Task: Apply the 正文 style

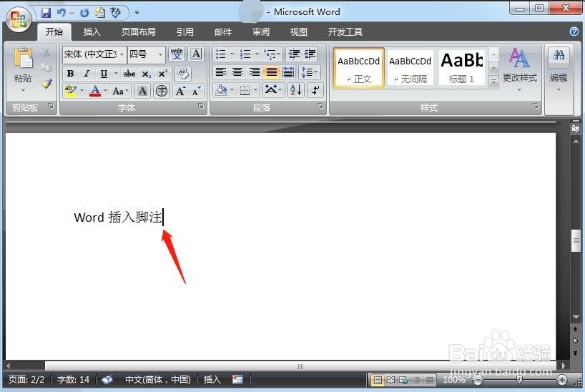Action: coord(358,67)
